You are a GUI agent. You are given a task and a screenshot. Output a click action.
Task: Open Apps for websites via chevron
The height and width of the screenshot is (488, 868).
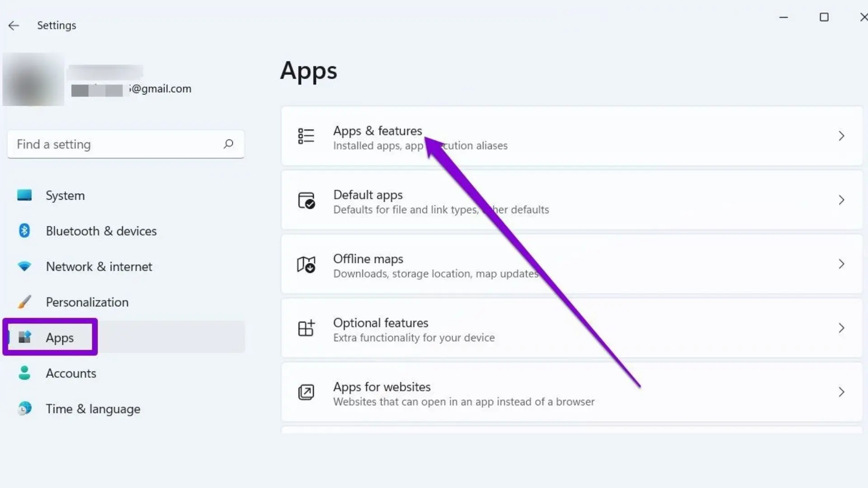point(841,392)
